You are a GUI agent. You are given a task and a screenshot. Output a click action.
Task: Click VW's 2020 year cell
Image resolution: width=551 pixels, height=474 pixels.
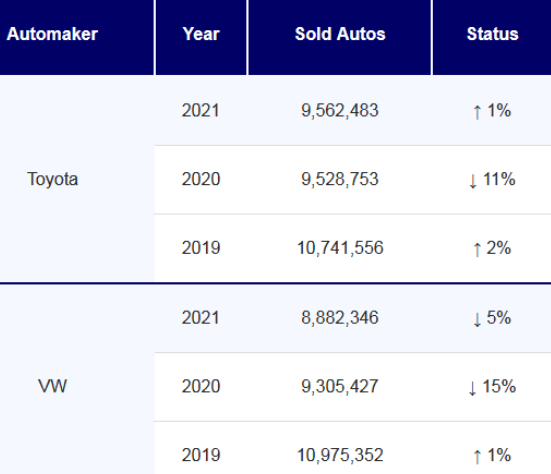201,386
